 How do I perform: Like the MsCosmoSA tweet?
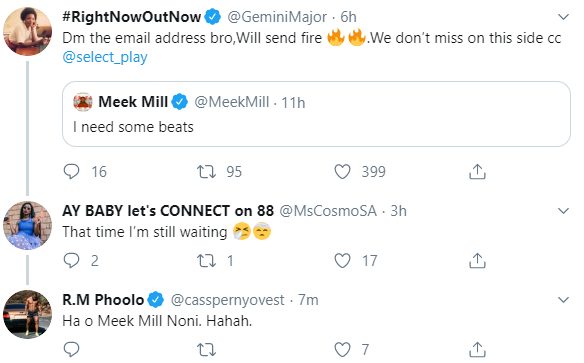[x=342, y=261]
